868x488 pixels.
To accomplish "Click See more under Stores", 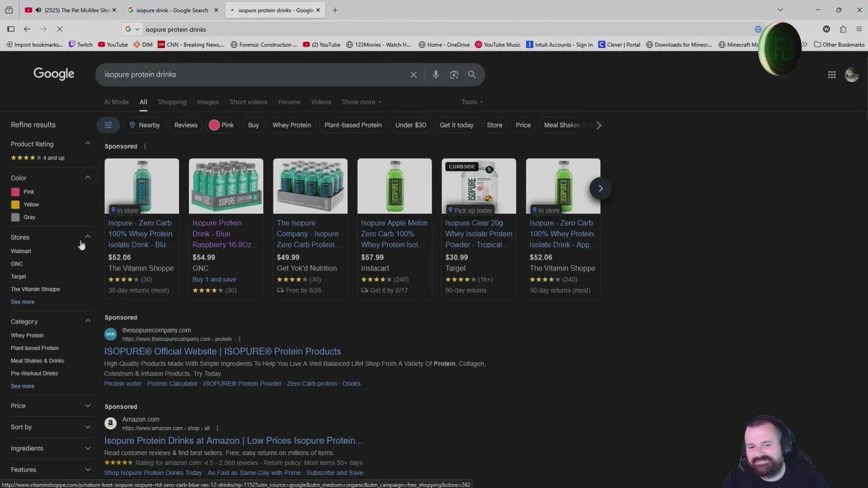I will [22, 302].
